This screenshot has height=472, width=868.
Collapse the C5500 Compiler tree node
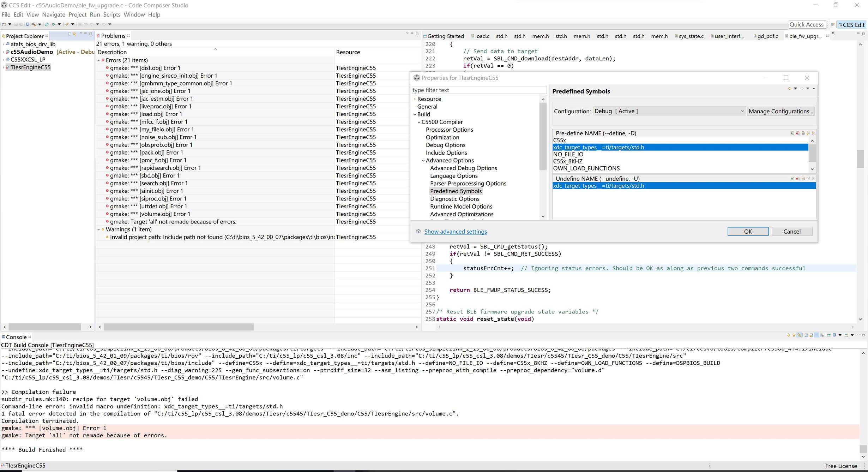[419, 122]
